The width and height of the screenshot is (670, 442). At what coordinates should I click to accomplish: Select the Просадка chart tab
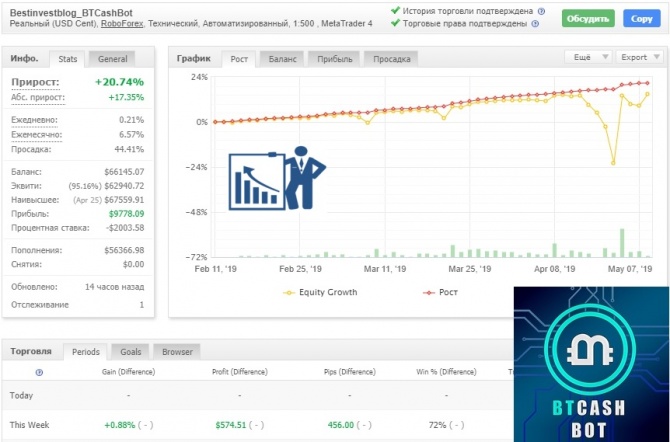pyautogui.click(x=391, y=59)
